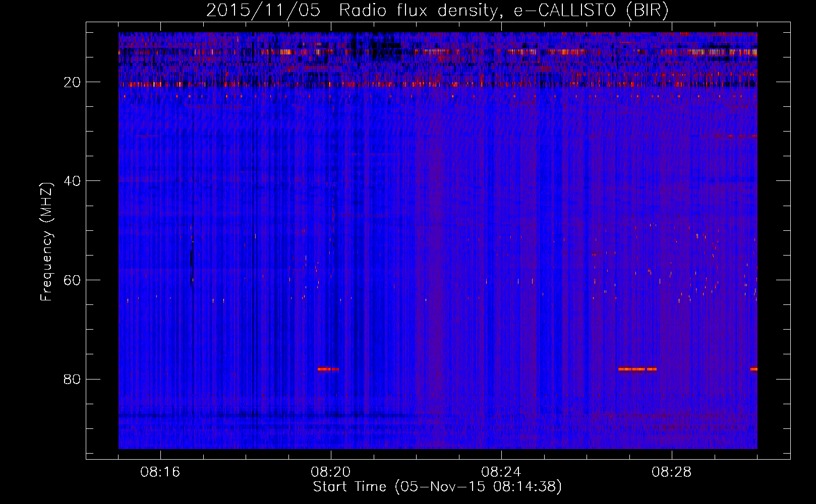The height and width of the screenshot is (504, 816).
Task: Click the 08:24 time tick label
Action: click(x=501, y=472)
